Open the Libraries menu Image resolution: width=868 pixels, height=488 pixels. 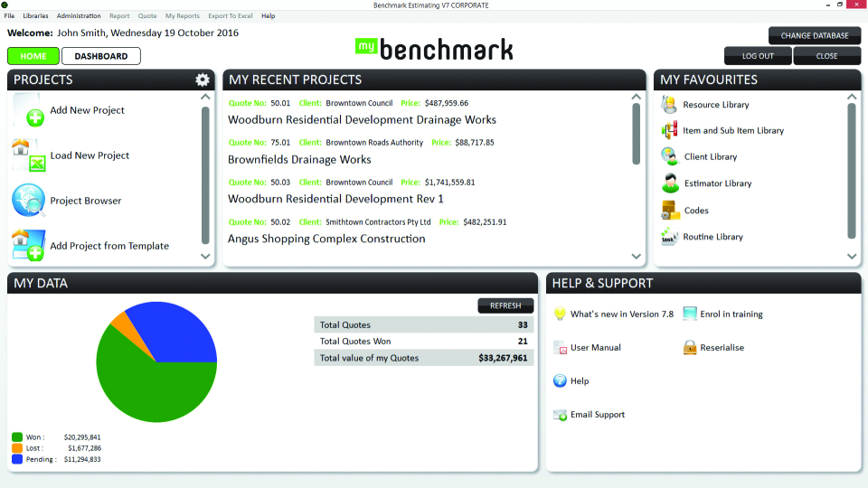(35, 15)
